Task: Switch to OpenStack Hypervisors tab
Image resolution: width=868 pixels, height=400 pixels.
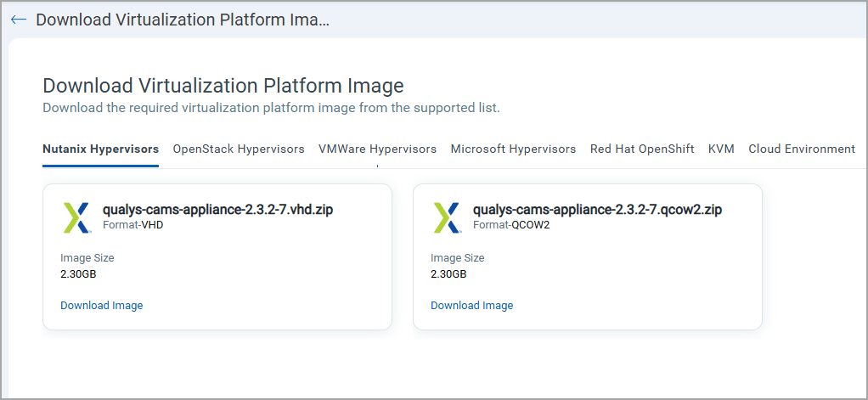Action: coord(239,149)
